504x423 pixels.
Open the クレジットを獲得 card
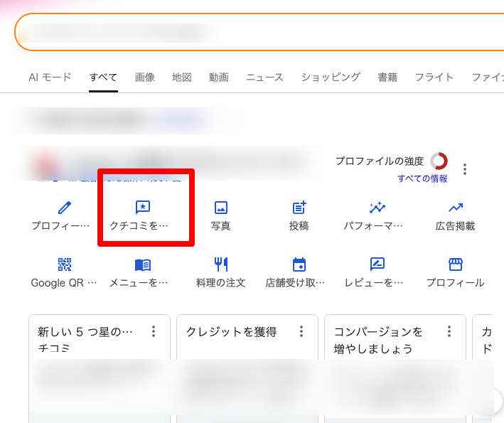click(x=247, y=369)
